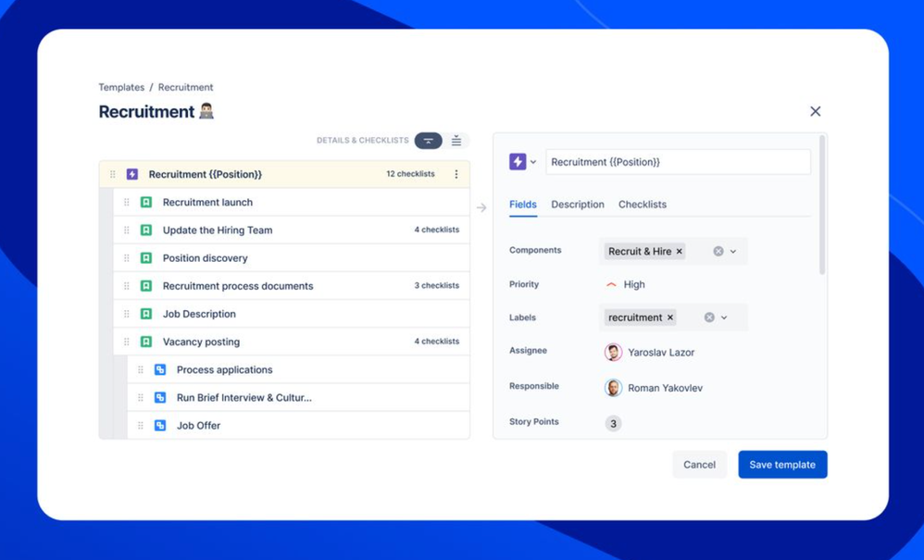The height and width of the screenshot is (560, 924).
Task: Click green story icon for Vacancy posting
Action: [146, 342]
